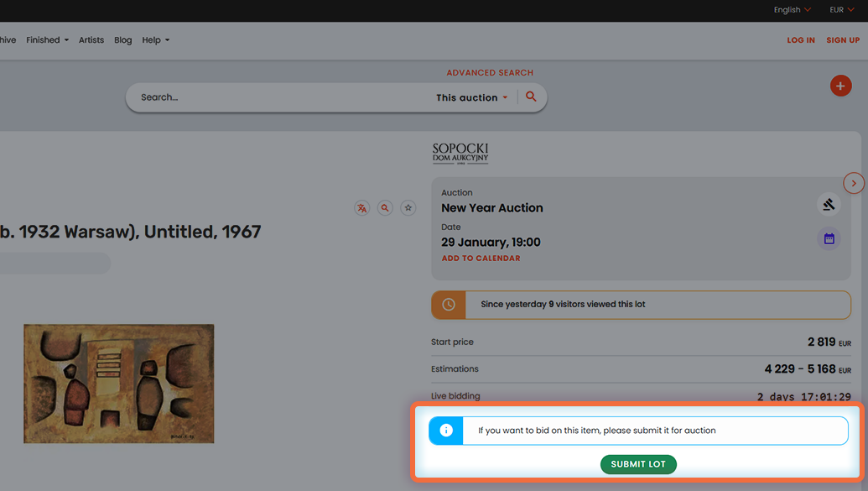Click the red plus floating button
Viewport: 868px width, 491px height.
click(x=840, y=86)
